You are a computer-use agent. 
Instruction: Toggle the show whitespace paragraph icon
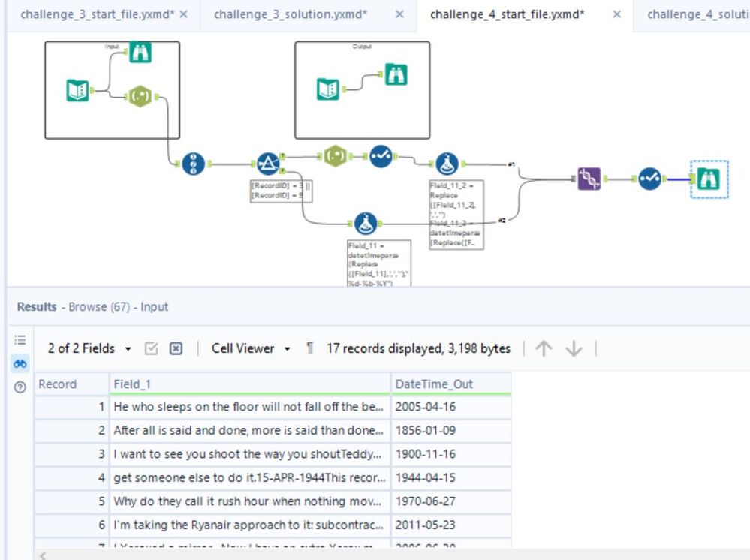[310, 348]
